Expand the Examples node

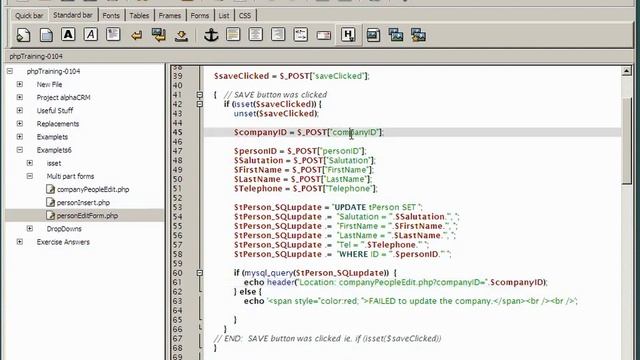tap(20, 137)
